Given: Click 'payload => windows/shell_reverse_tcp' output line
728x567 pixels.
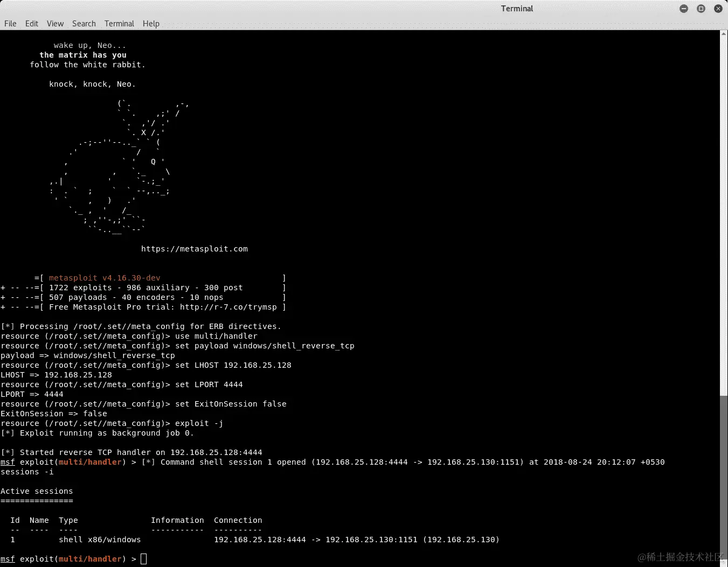Looking at the screenshot, I should 88,355.
